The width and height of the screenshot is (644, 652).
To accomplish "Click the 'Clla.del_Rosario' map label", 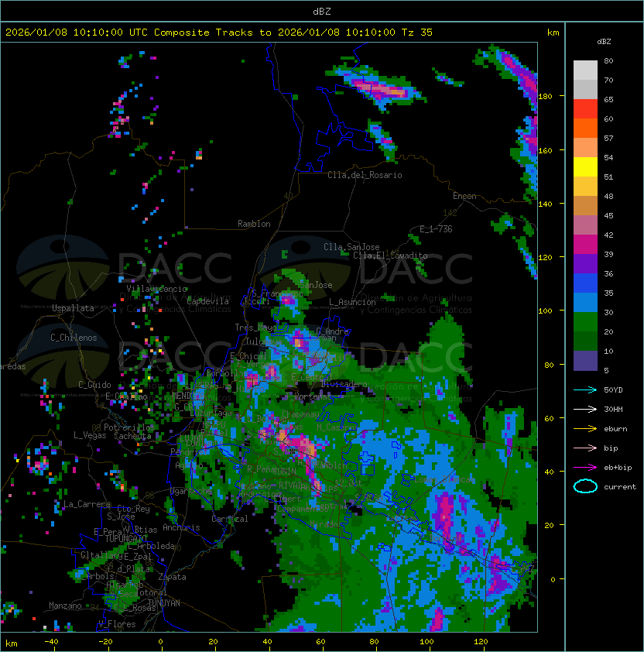I will [365, 175].
